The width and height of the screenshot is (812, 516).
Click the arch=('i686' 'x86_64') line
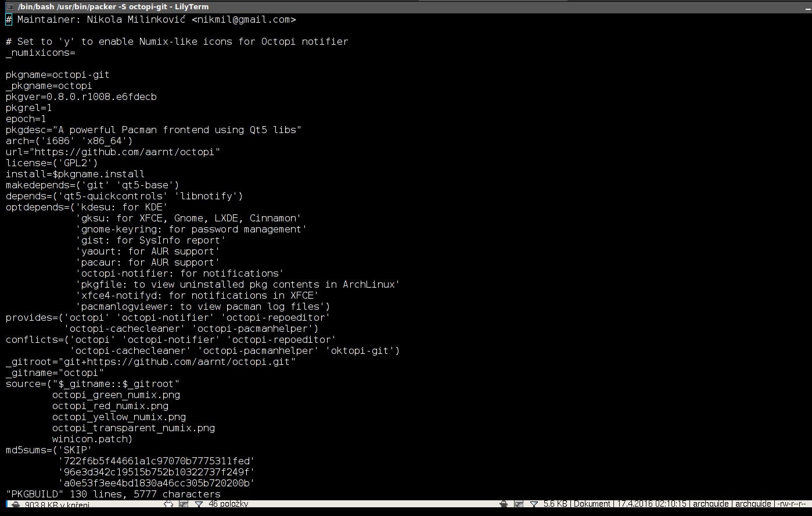pos(69,141)
